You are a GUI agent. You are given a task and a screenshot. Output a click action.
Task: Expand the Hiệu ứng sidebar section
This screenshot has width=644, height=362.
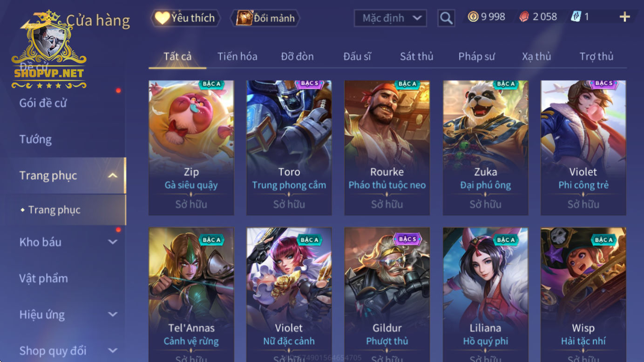point(113,314)
